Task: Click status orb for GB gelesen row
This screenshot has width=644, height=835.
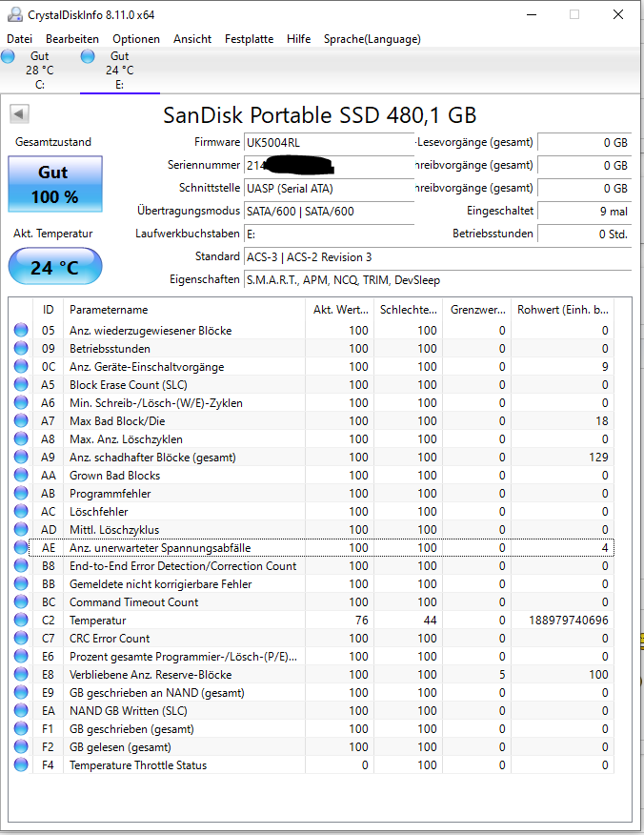Action: click(x=21, y=746)
